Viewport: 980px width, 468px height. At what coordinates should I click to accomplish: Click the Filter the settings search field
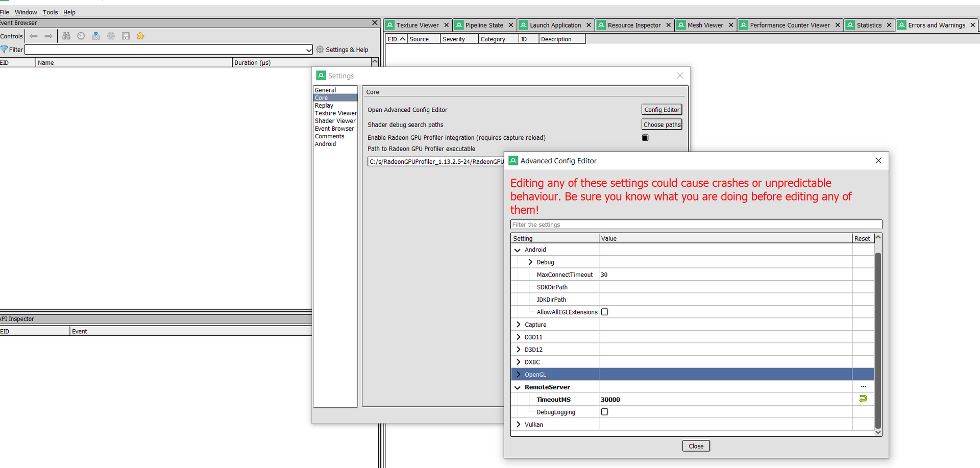point(696,225)
